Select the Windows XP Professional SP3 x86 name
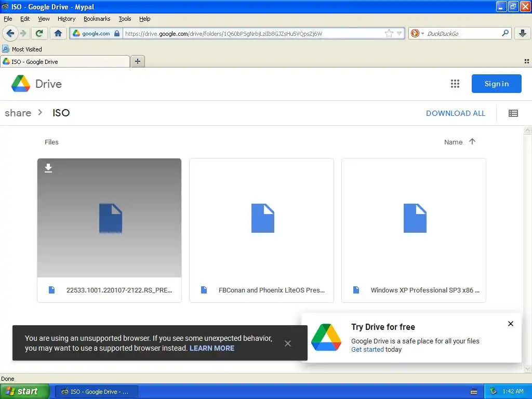532x399 pixels. (x=425, y=290)
